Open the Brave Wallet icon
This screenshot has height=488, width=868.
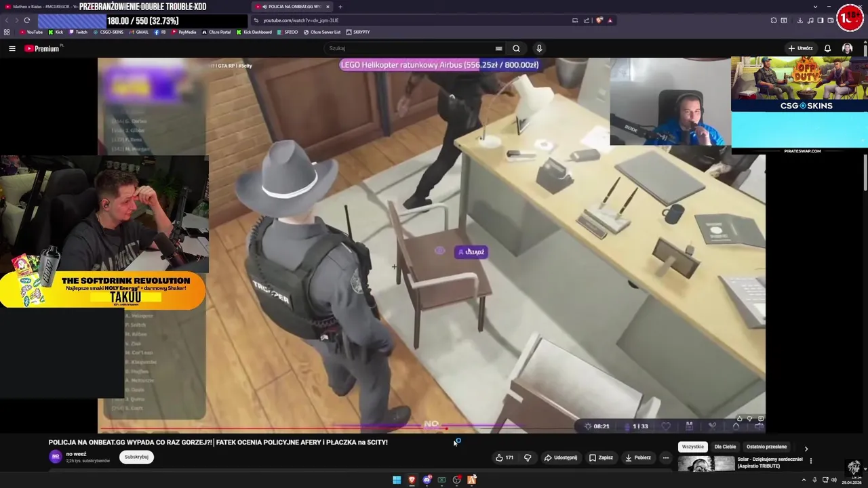click(x=830, y=20)
